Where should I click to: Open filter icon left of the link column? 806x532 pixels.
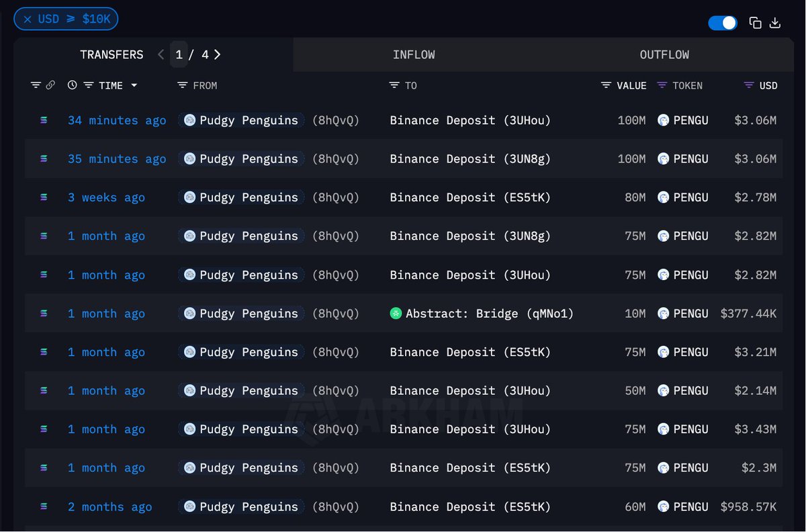click(x=36, y=85)
